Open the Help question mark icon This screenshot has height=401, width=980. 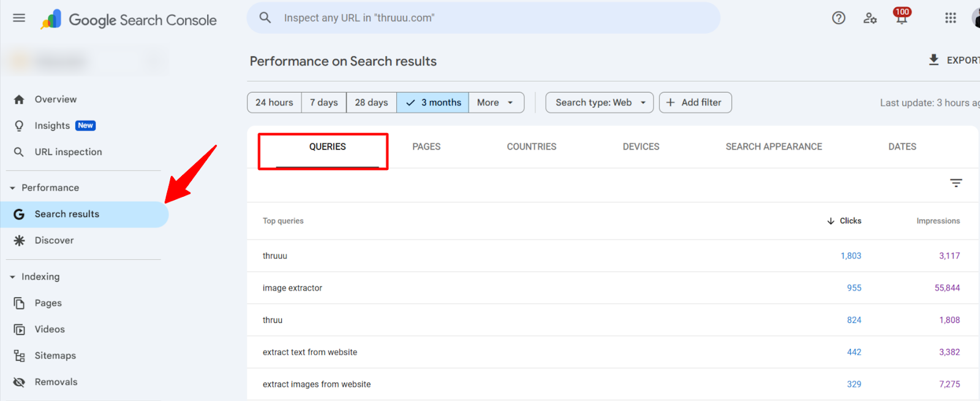tap(839, 18)
